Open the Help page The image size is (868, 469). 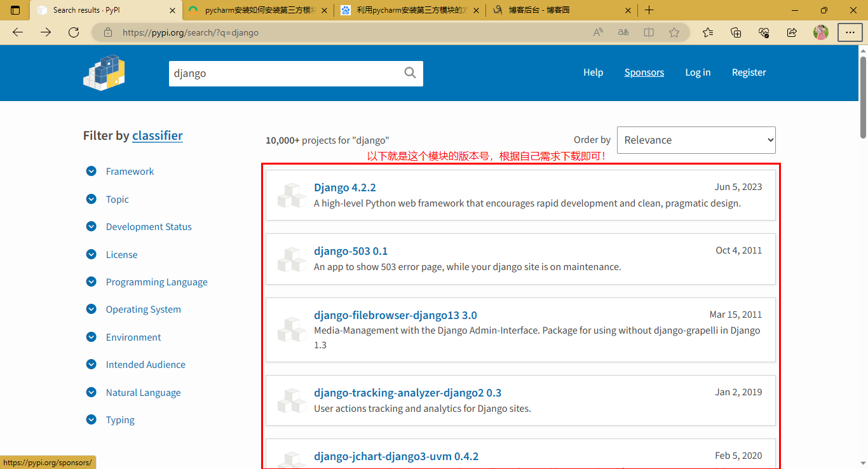[x=593, y=72]
